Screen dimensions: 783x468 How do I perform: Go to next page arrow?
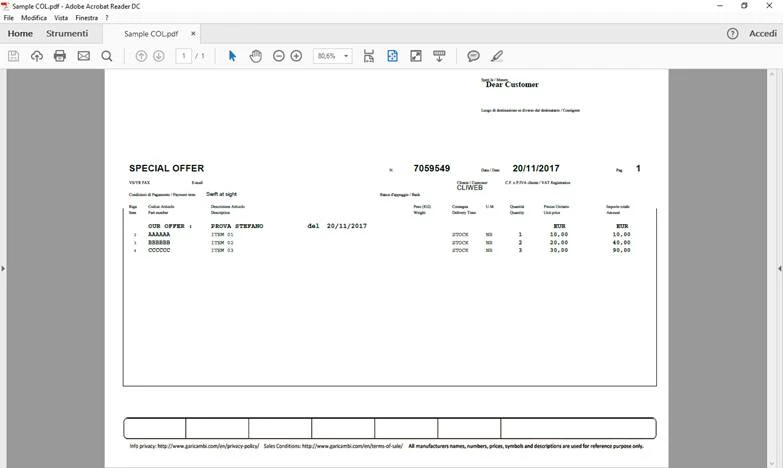(x=159, y=56)
